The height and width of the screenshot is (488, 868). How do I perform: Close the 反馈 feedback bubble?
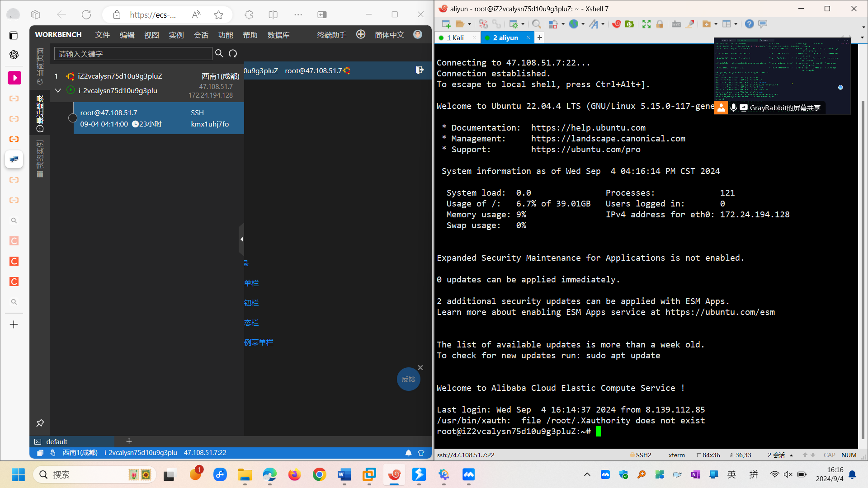pyautogui.click(x=420, y=367)
